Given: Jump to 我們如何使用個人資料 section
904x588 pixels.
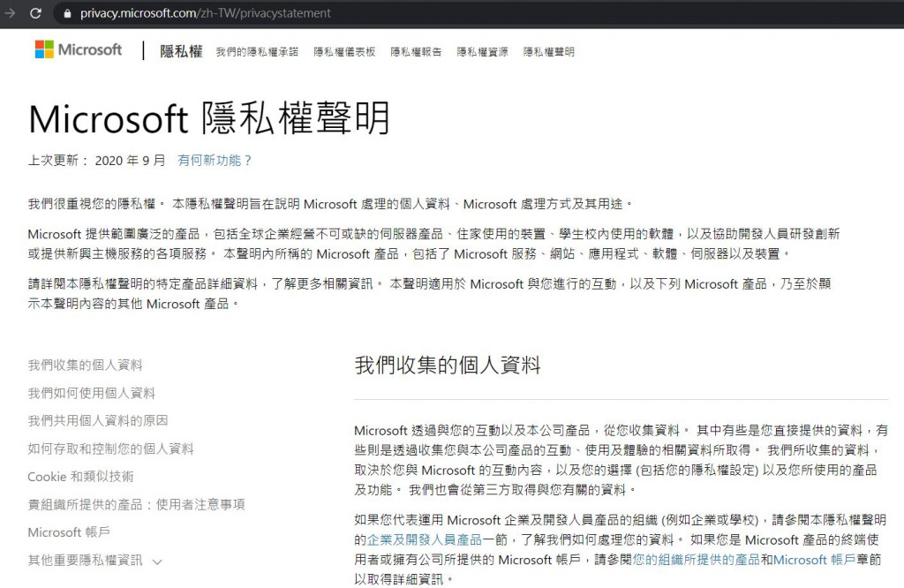Looking at the screenshot, I should click(91, 393).
